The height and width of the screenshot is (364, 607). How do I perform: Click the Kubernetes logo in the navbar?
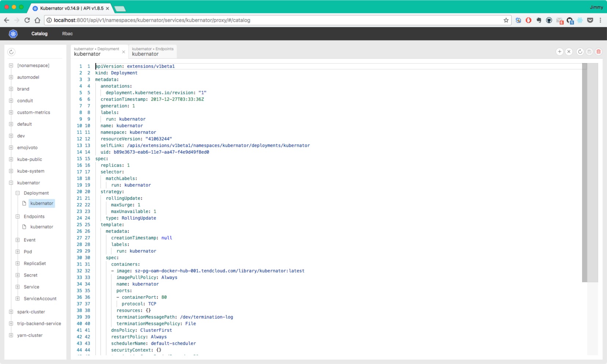point(12,33)
